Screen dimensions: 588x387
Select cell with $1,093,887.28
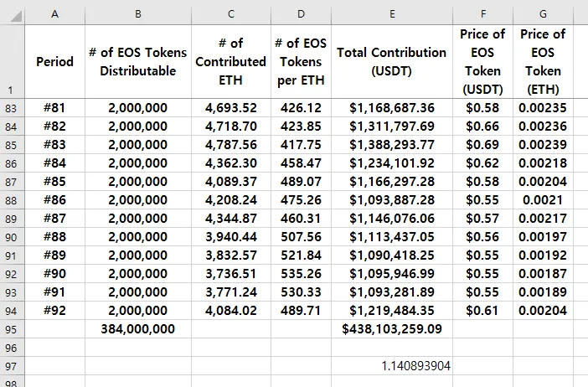[x=392, y=200]
